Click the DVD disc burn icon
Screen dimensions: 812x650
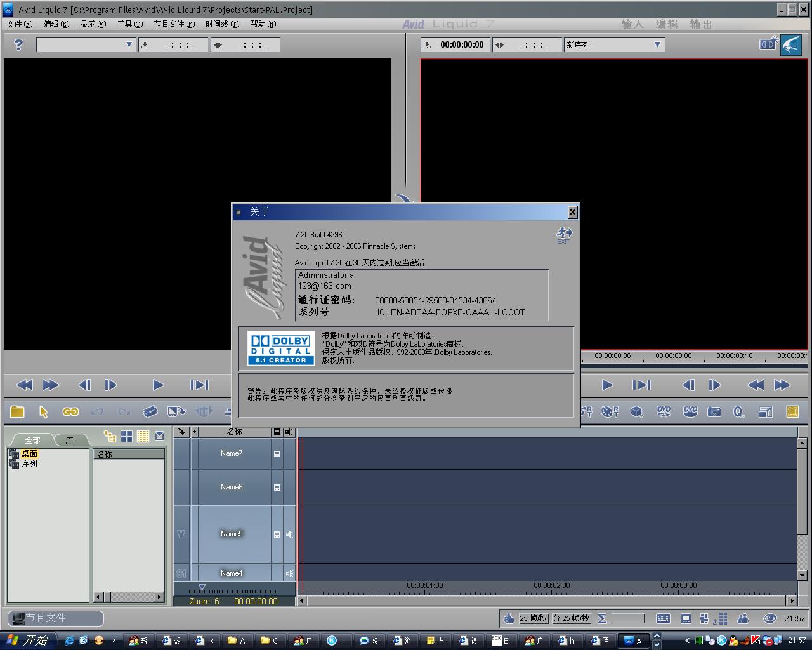tap(690, 412)
